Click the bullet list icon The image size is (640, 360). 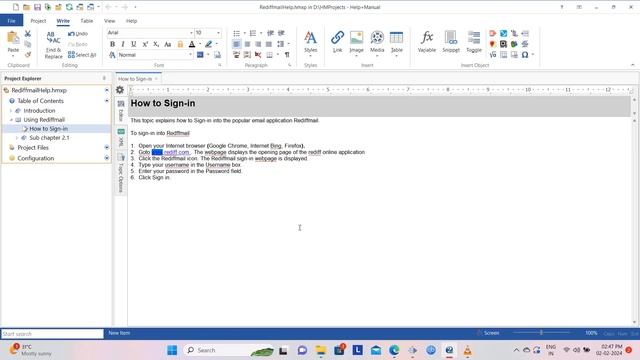click(237, 33)
